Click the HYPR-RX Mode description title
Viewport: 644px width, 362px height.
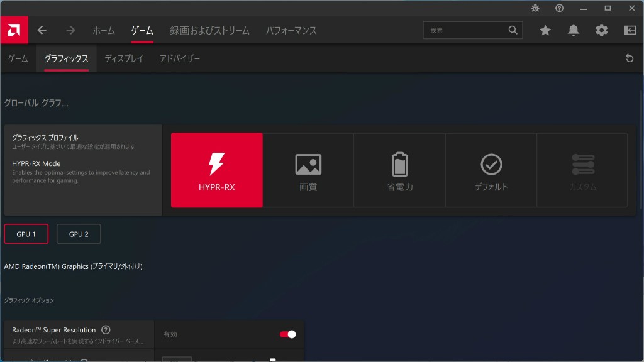tap(36, 163)
